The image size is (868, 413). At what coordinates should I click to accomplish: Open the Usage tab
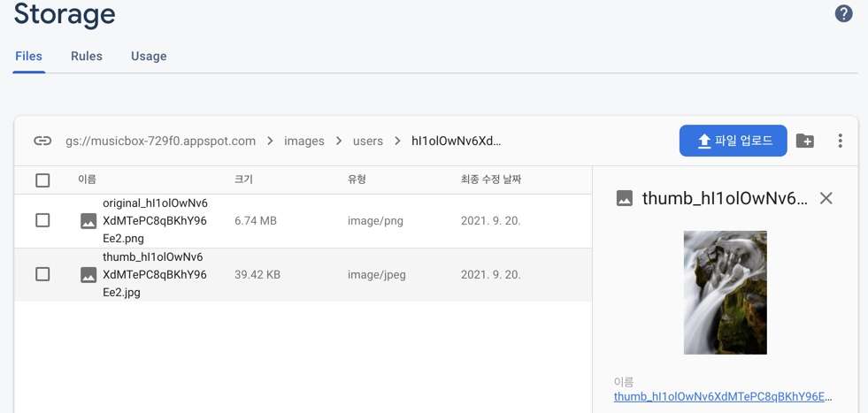click(149, 56)
